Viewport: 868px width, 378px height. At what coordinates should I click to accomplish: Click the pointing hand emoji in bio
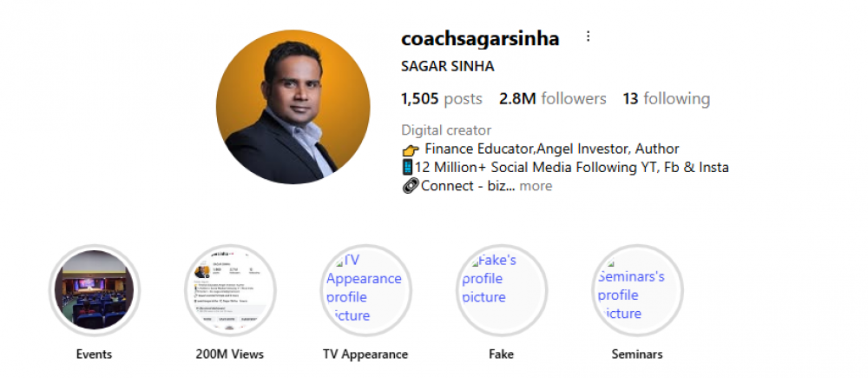tap(411, 149)
